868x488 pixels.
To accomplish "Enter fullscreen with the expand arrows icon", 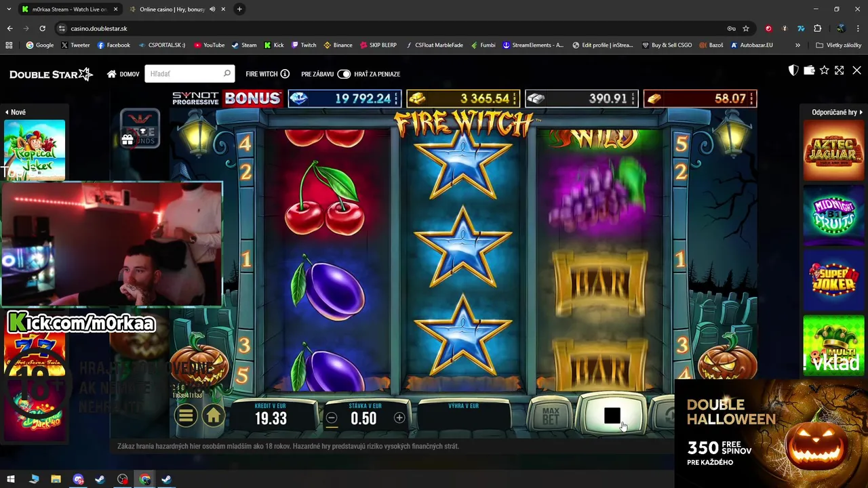I will point(840,70).
